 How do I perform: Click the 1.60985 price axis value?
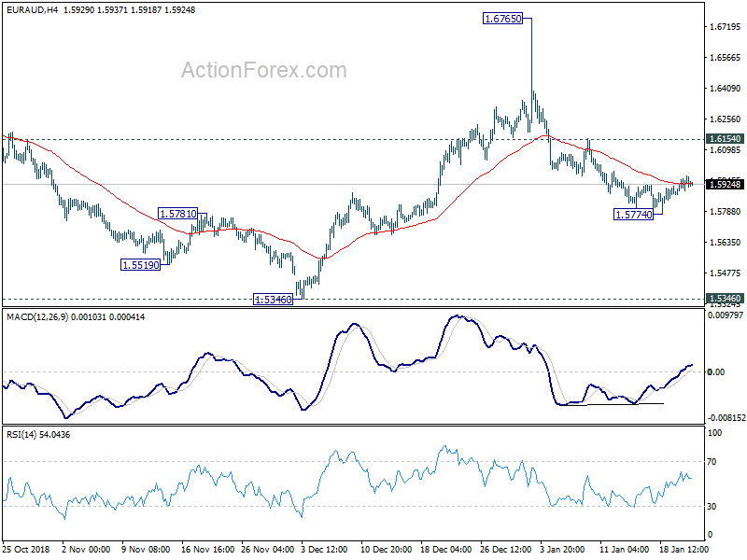[x=726, y=150]
